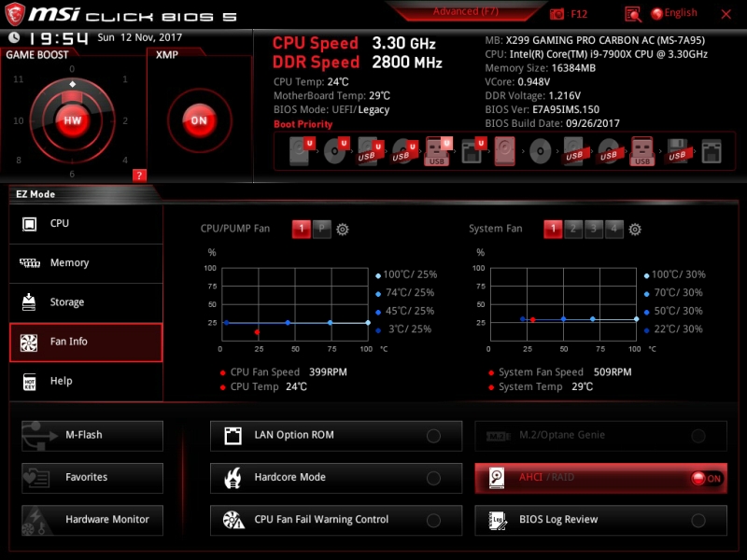Open the CPU tab in EZ Mode

[x=86, y=224]
